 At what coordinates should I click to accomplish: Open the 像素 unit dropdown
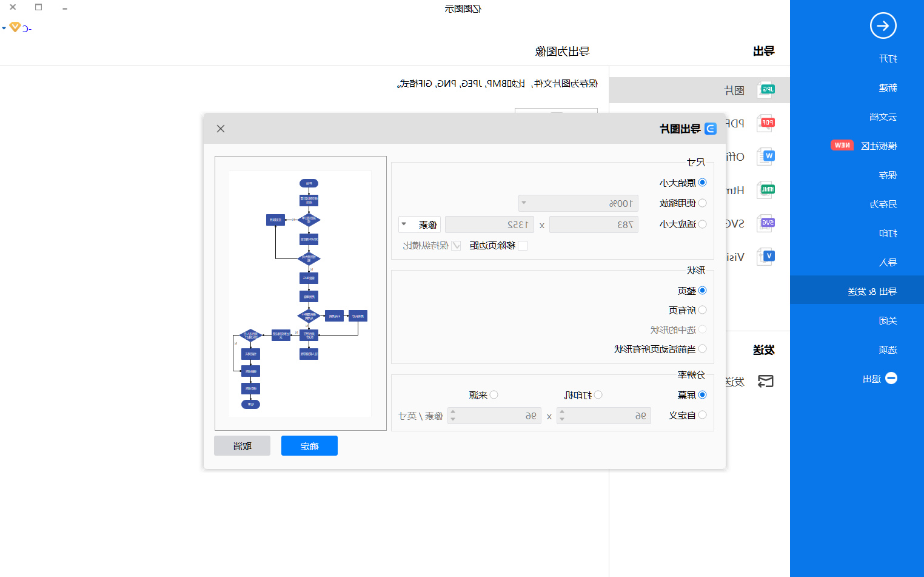click(x=420, y=224)
